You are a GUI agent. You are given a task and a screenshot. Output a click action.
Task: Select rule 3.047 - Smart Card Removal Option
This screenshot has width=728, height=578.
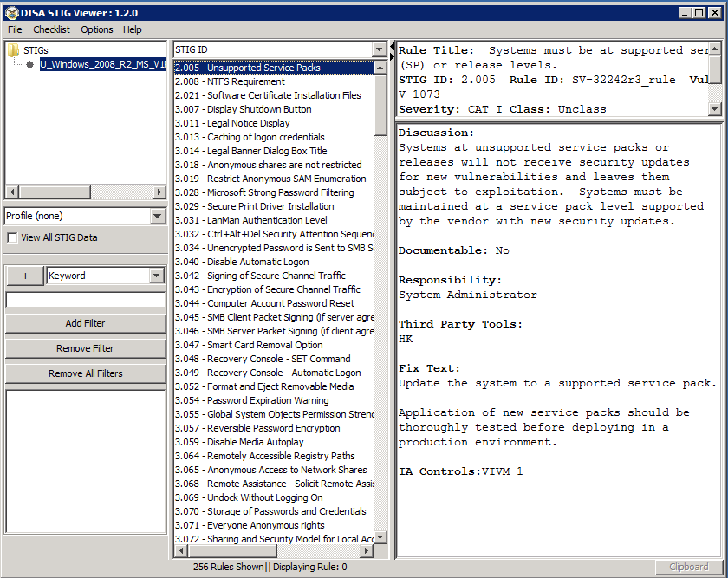[274, 345]
